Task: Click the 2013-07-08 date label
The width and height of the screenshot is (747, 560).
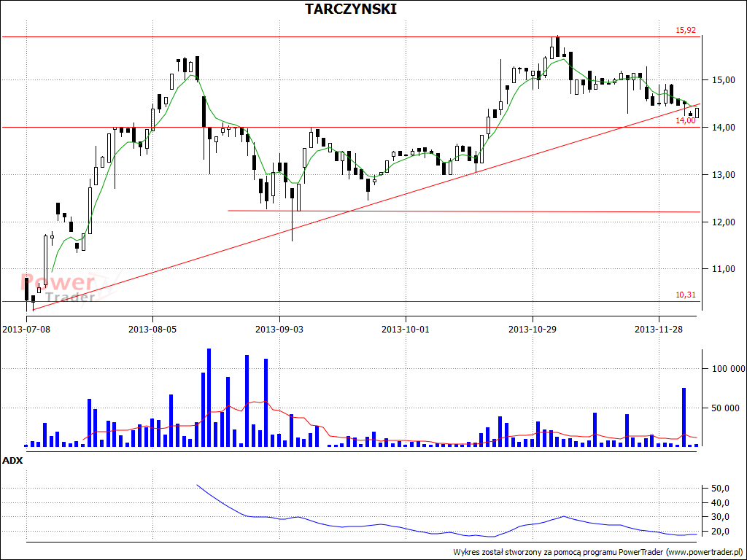Action: [x=26, y=329]
